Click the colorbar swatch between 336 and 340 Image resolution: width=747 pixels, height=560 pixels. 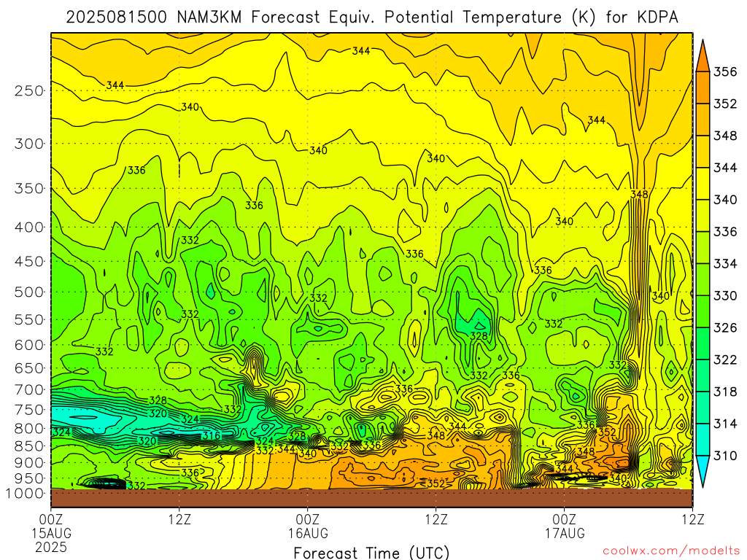click(x=703, y=215)
